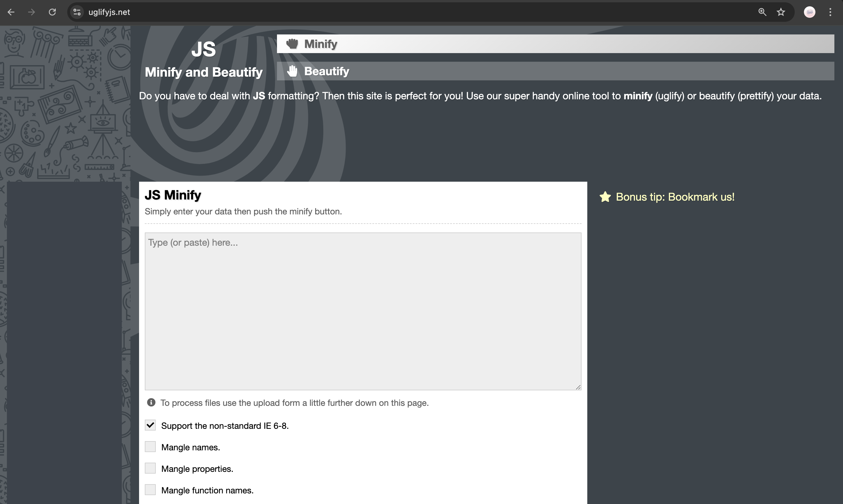
Task: Tick the Mangle function names checkbox
Action: (150, 490)
